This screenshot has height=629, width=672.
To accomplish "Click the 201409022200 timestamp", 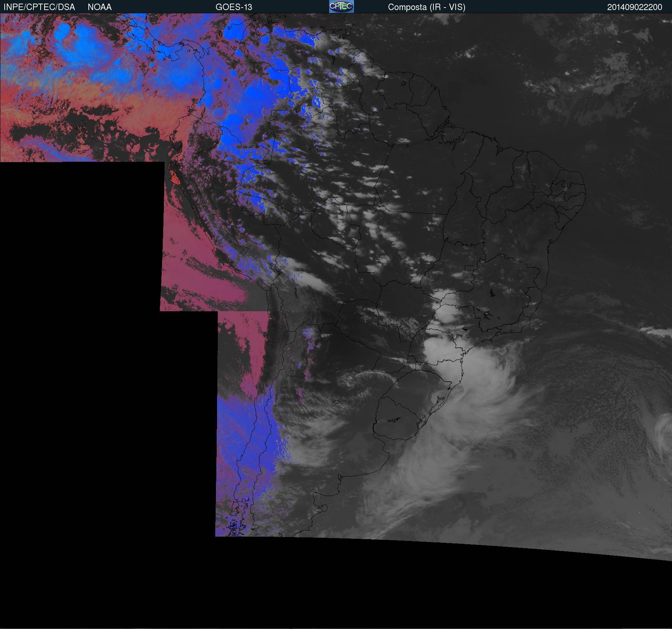I will point(635,7).
